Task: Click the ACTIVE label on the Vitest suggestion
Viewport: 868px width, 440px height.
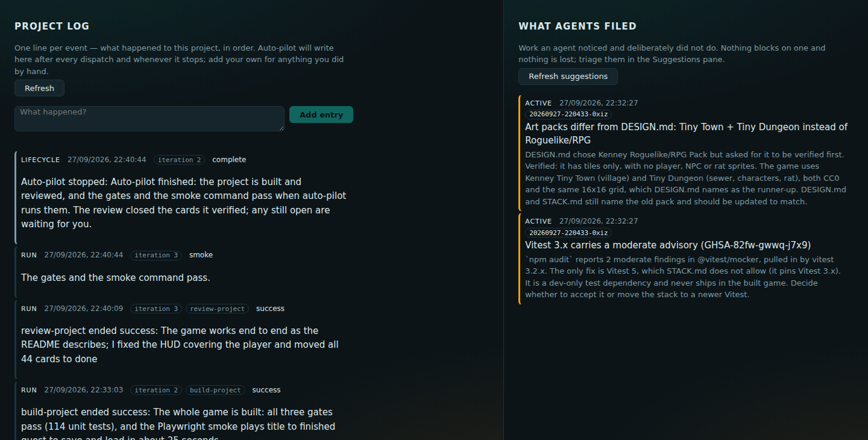Action: (x=538, y=221)
